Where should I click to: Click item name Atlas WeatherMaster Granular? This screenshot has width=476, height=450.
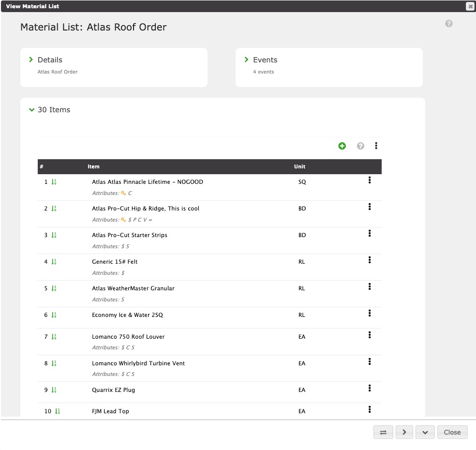(x=133, y=288)
